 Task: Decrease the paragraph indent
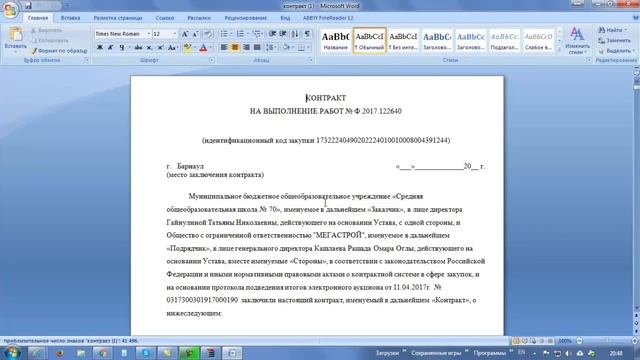pos(272,34)
